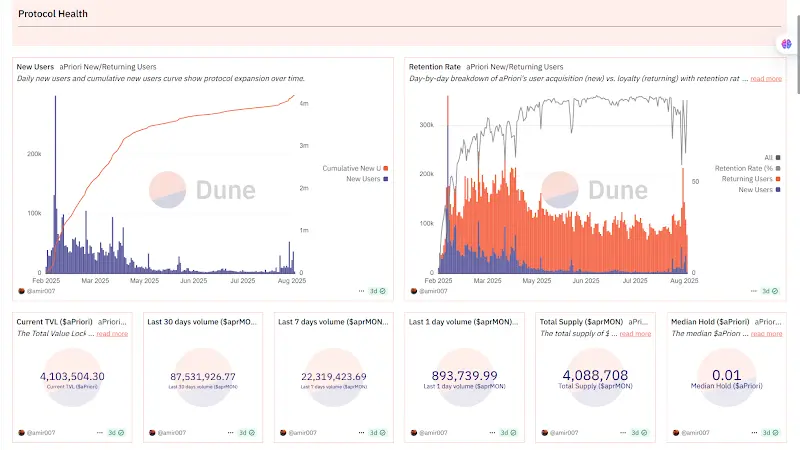800x450 pixels.
Task: Toggle New Users series in New Users chart legend
Action: (x=367, y=179)
